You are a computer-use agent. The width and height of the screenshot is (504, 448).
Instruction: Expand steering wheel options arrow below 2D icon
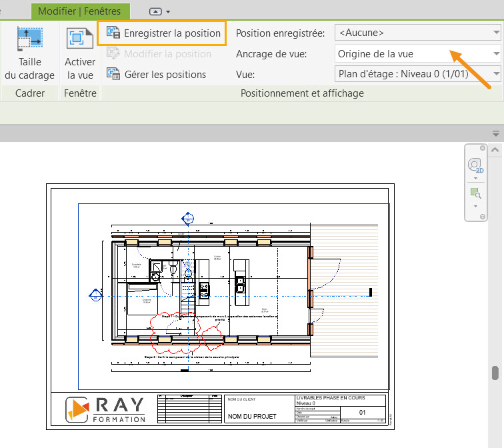pos(475,178)
